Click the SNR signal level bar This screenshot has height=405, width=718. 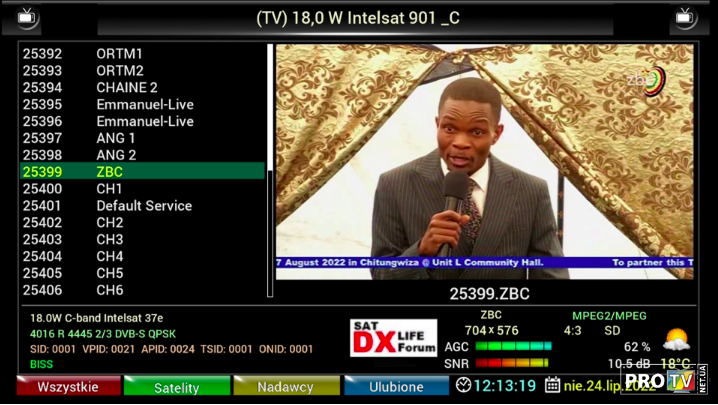pos(513,363)
